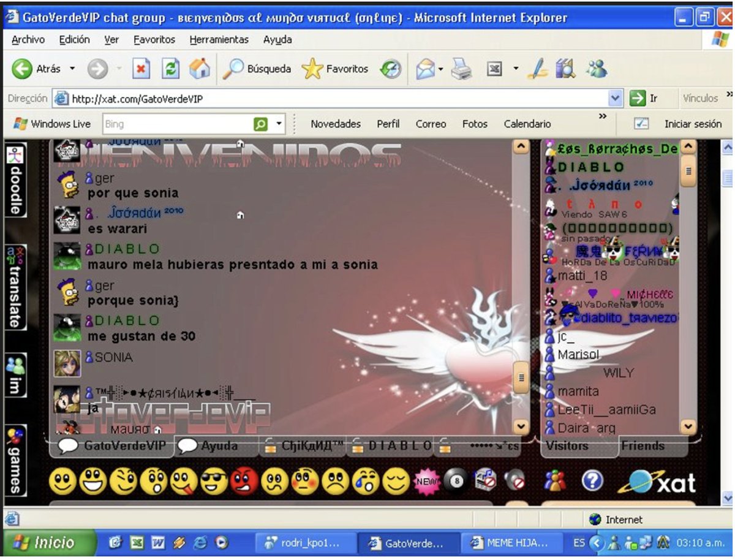Open the D I A B L O private chat tab

392,446
